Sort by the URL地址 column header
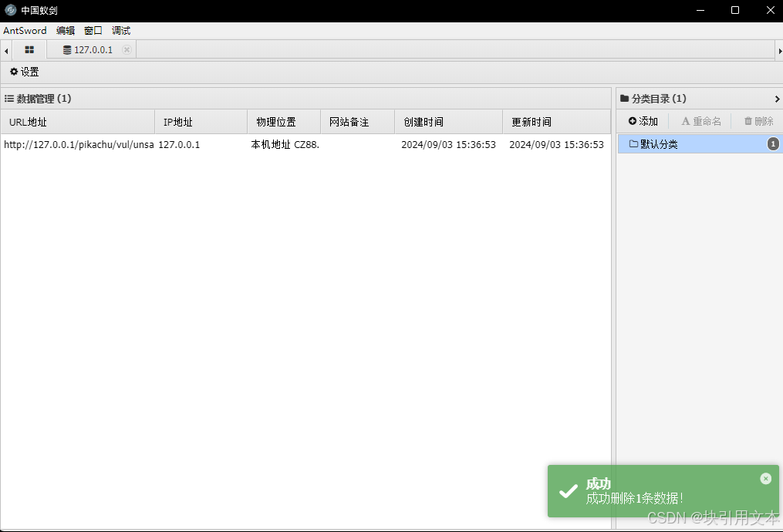 [x=77, y=123]
